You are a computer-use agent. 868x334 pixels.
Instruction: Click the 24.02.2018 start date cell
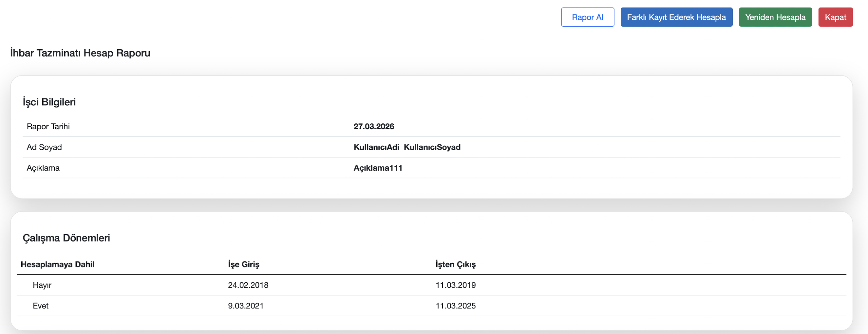pos(248,285)
